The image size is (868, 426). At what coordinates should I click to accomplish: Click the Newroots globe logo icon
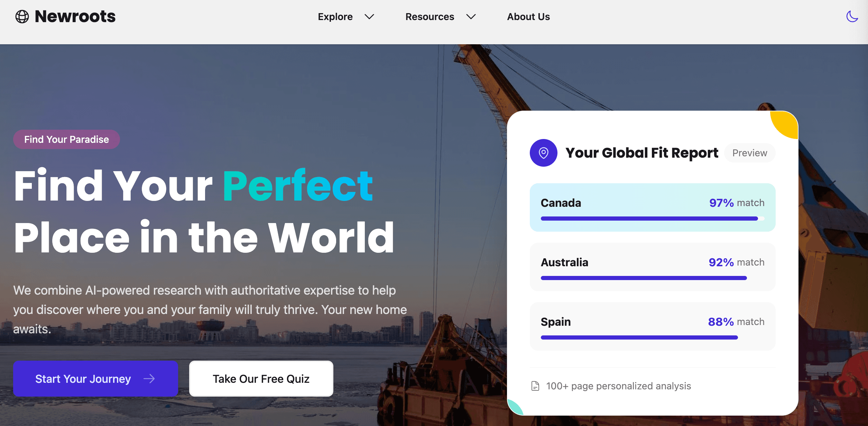(22, 17)
